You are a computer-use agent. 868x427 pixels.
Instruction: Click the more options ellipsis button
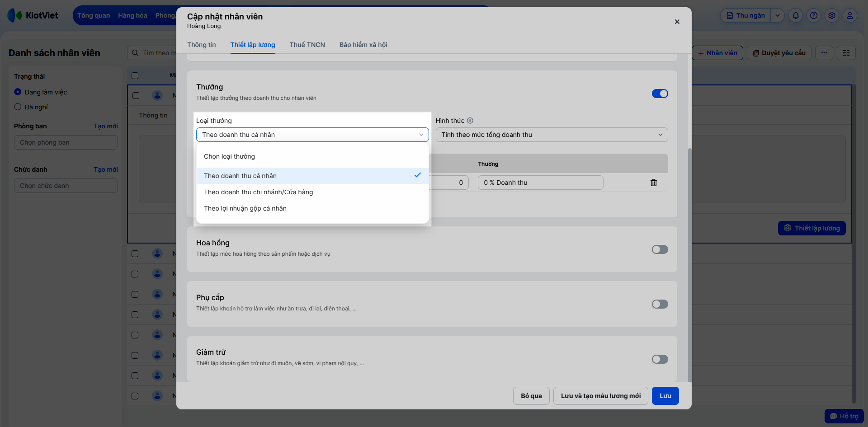(824, 53)
